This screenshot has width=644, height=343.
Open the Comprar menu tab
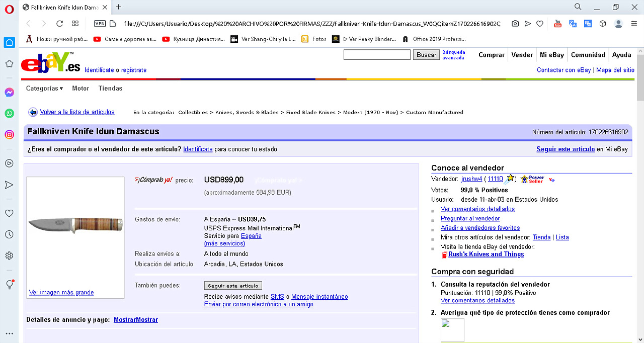point(492,55)
